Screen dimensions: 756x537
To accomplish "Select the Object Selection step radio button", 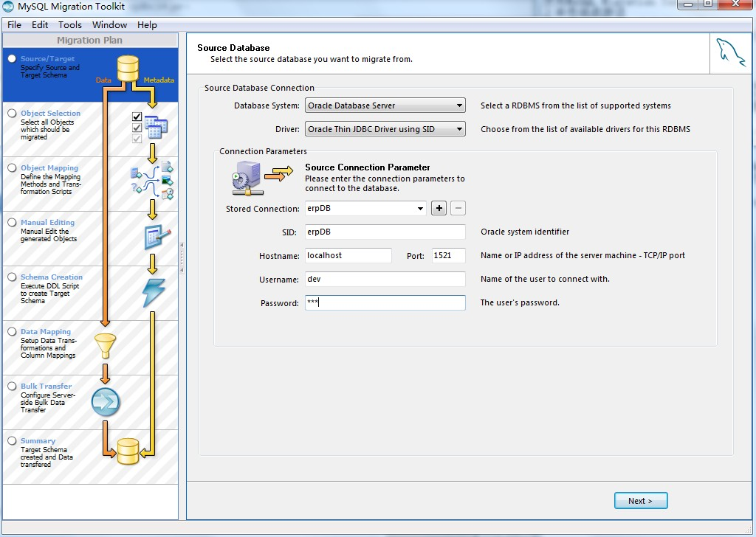I will (x=12, y=113).
